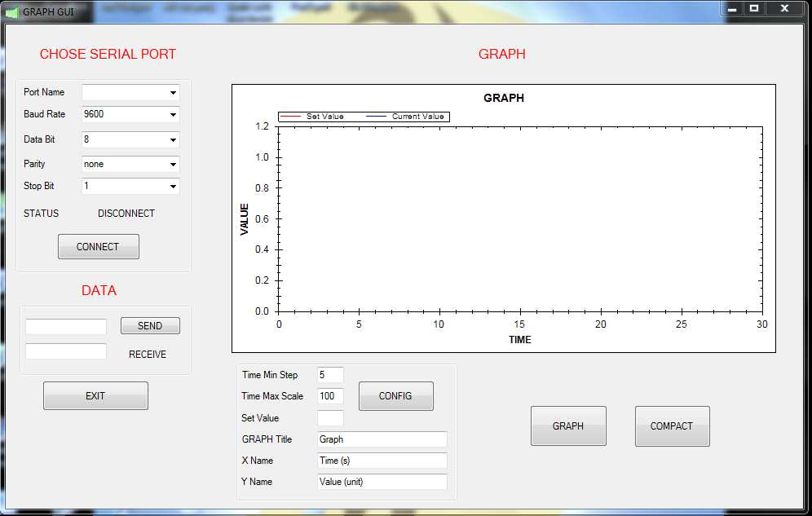
Task: Click the EXIT button
Action: 95,396
